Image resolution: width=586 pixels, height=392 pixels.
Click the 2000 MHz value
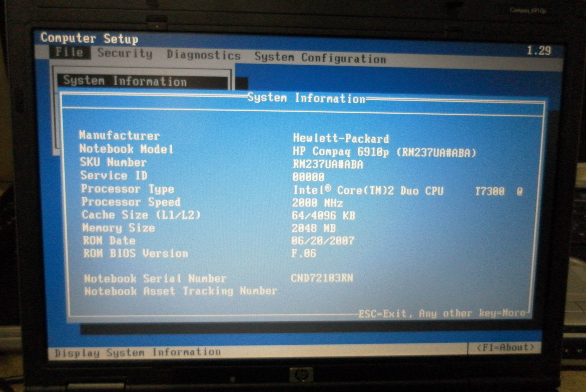(317, 203)
